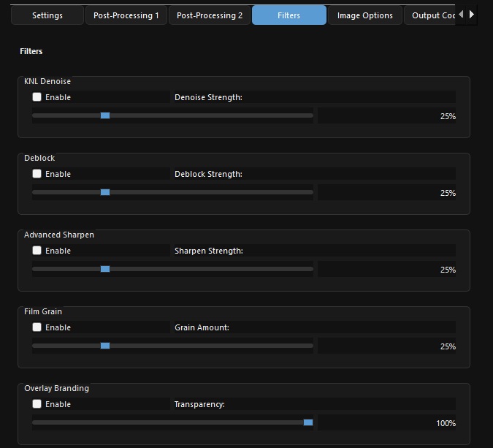Select the Filters tab
Screen dimensions: 493x448
point(289,15)
